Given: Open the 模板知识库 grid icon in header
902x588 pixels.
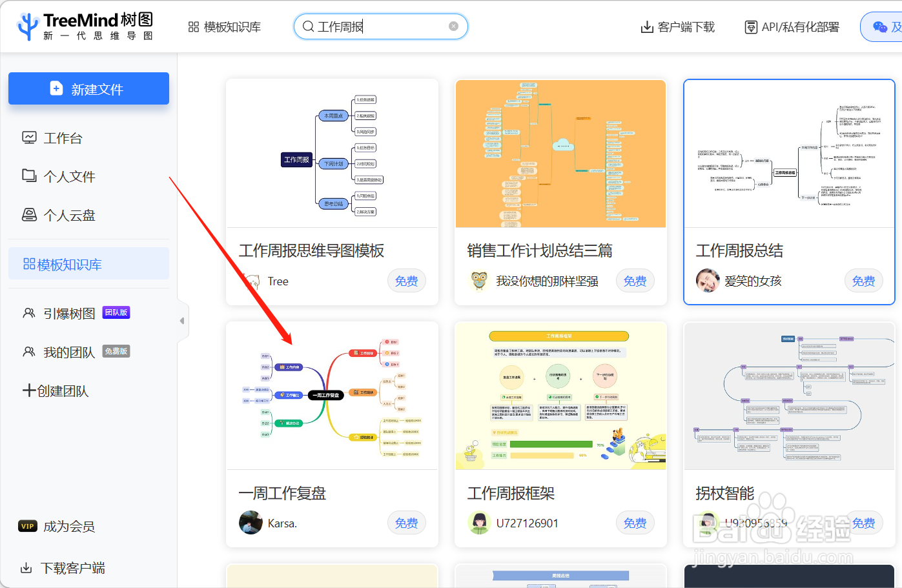Looking at the screenshot, I should coord(194,27).
